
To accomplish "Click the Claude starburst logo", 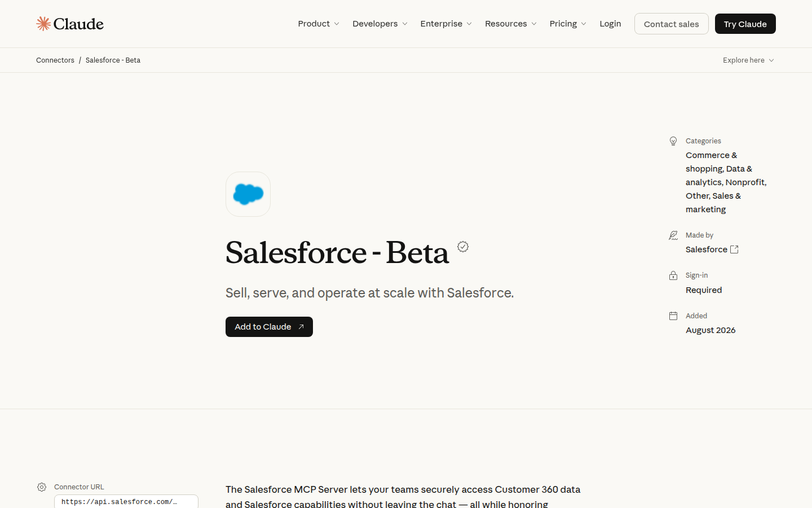I will 43,24.
